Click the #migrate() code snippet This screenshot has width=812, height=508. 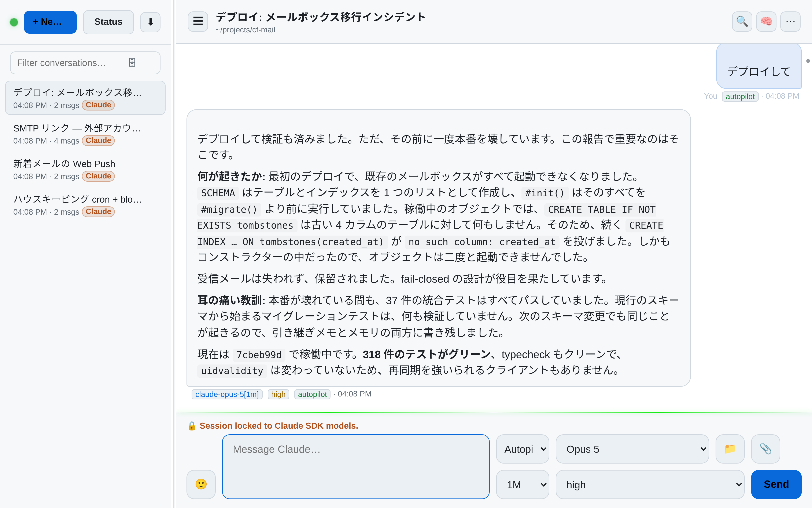click(x=229, y=209)
